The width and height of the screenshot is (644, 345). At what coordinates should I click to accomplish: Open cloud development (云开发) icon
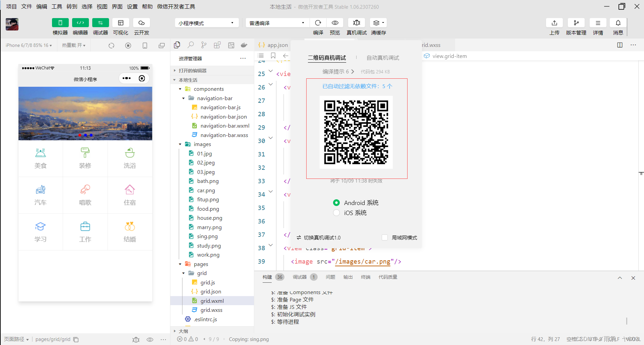coord(142,23)
